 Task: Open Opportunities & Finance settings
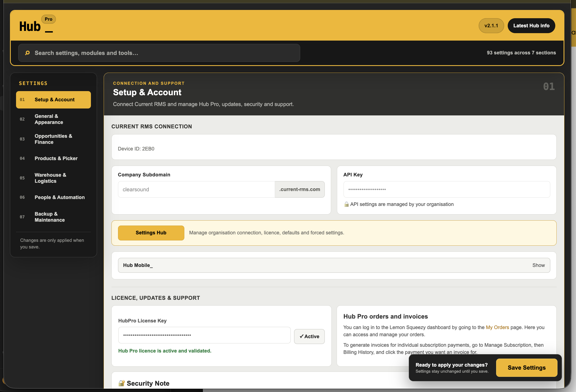coord(53,139)
